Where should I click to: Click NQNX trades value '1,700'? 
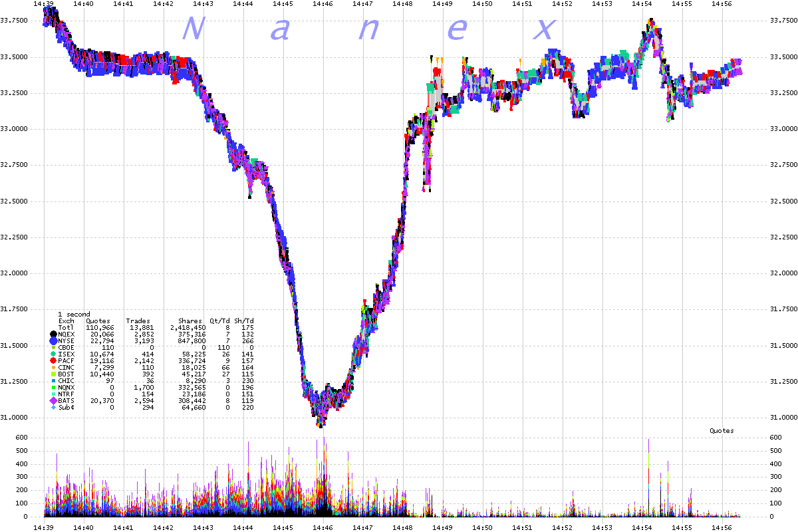(x=144, y=388)
